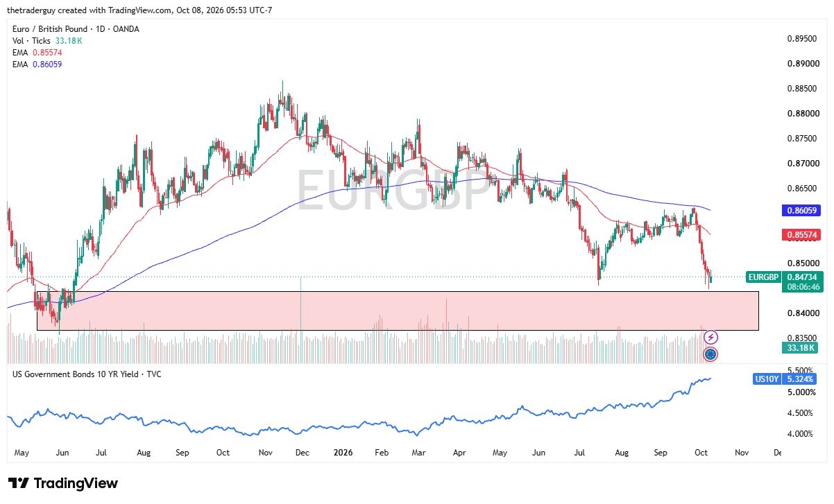This screenshot has width=834, height=504.
Task: Click the red-ringed blue circular event icon
Action: [x=710, y=354]
